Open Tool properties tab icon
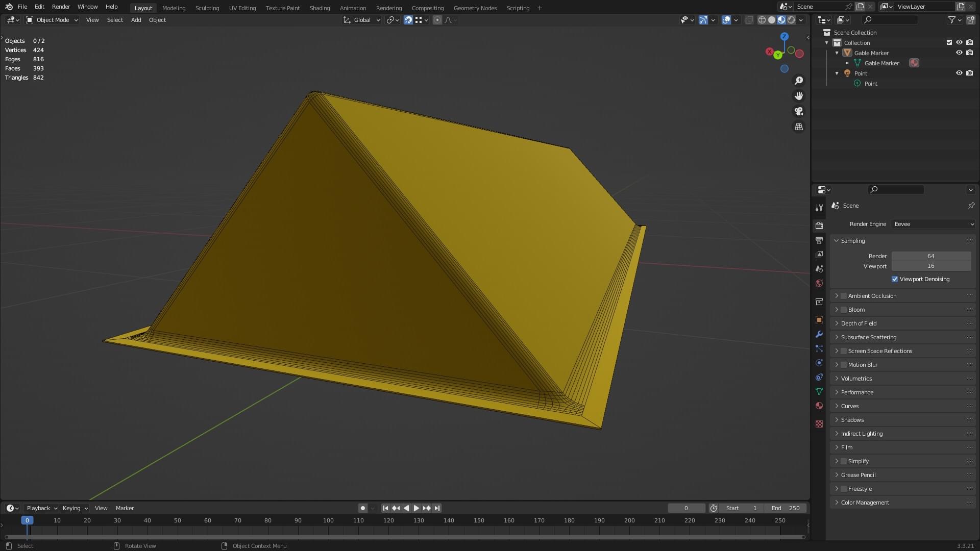The height and width of the screenshot is (551, 980). pyautogui.click(x=819, y=208)
